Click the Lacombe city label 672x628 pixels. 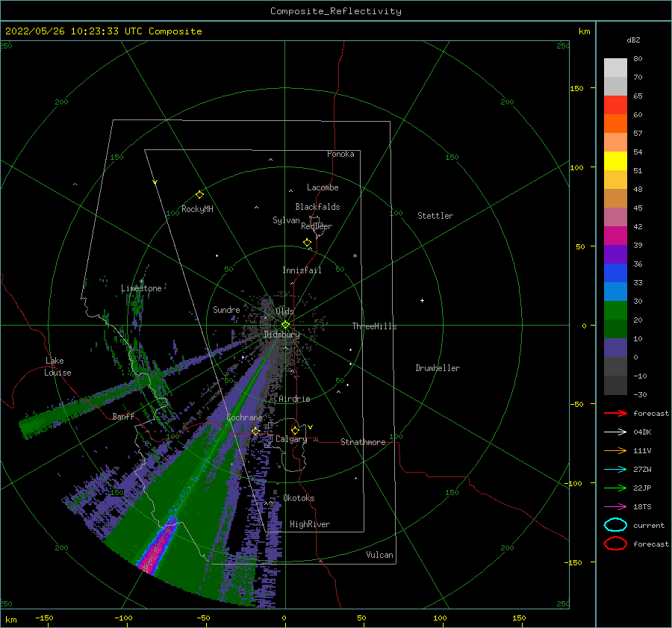(323, 187)
